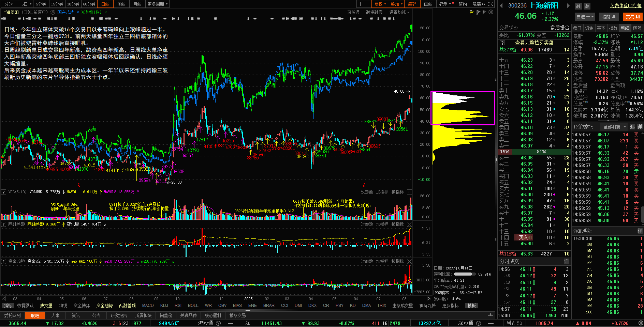
Task: Open the 资金 tab in quote panel
Action: (589, 28)
